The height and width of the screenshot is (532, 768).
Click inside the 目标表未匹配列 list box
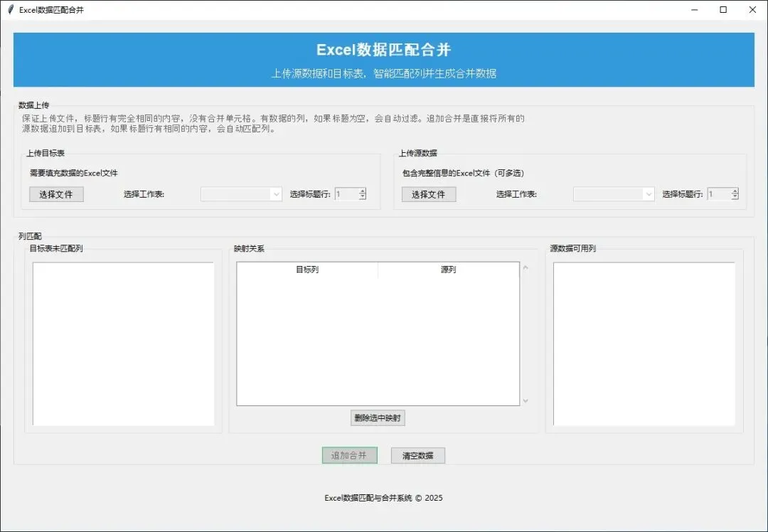click(124, 344)
